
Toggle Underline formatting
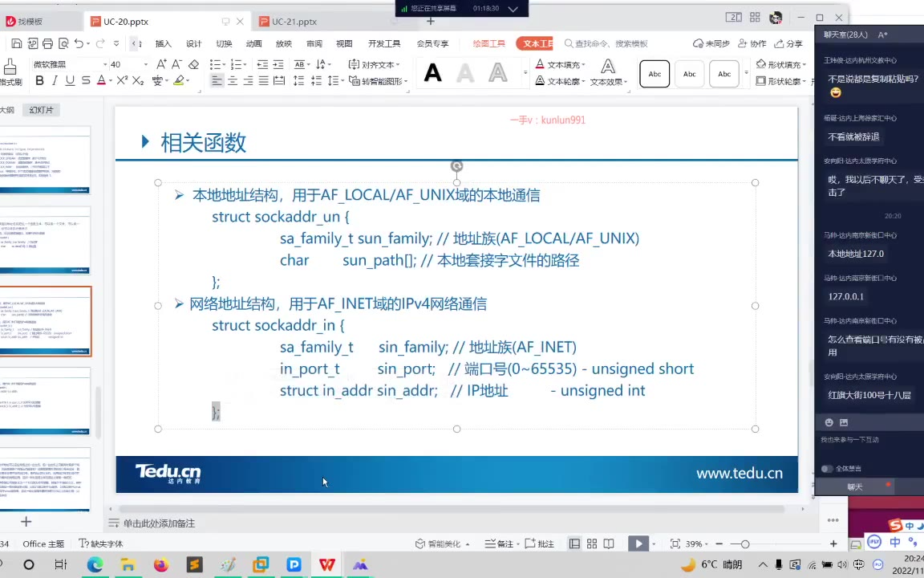tap(70, 81)
